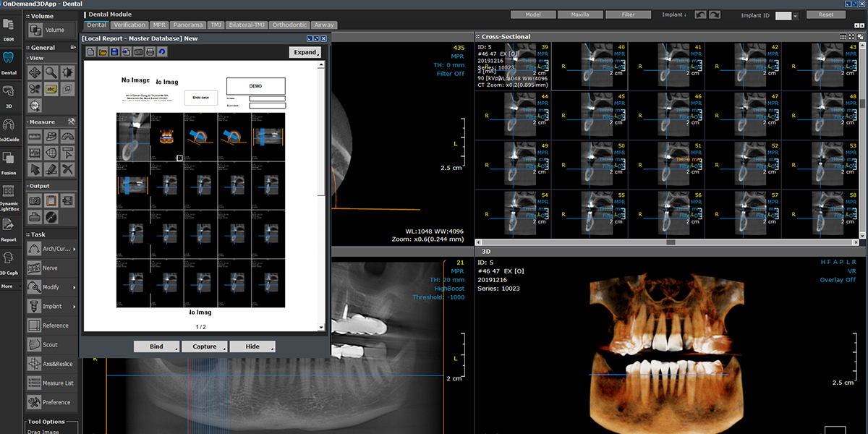Toggle the Model button in top bar
The width and height of the screenshot is (868, 434).
(533, 14)
